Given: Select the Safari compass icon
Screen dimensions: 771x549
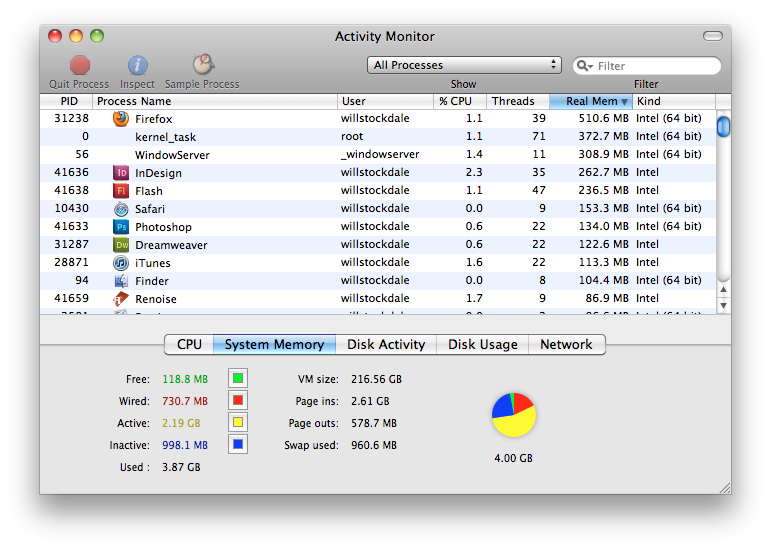Looking at the screenshot, I should click(121, 209).
